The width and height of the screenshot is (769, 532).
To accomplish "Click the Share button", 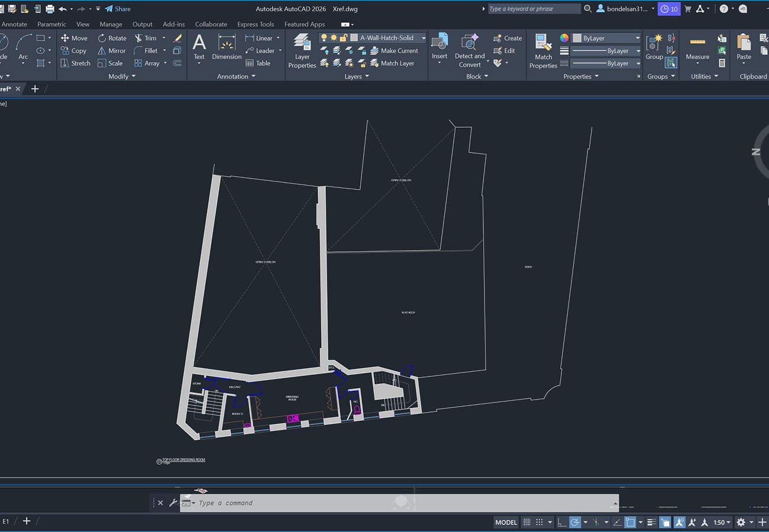I will (118, 9).
